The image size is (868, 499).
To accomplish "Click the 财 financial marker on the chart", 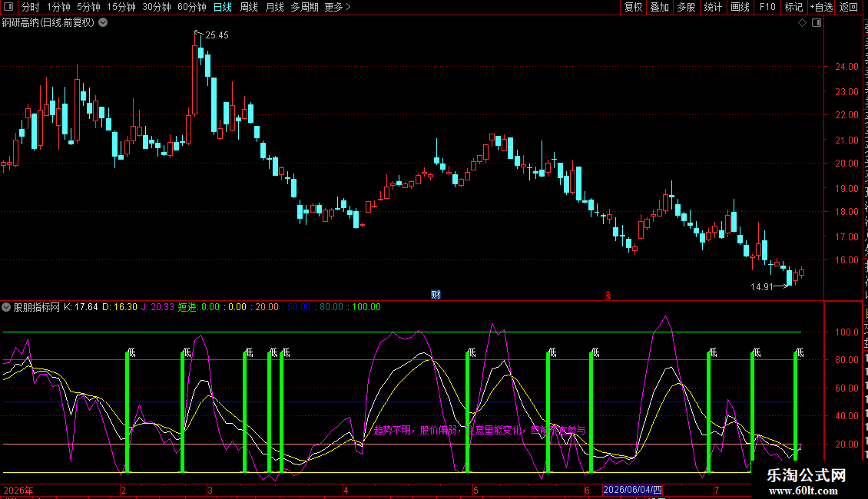I will (436, 295).
